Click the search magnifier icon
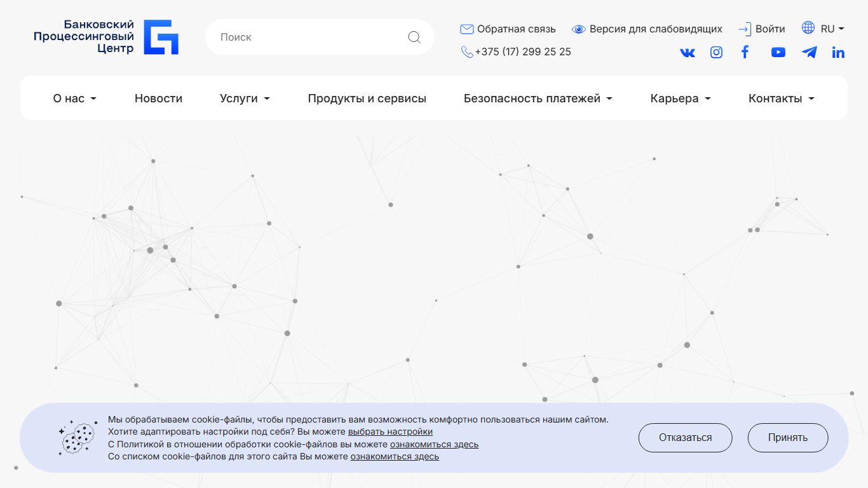This screenshot has height=488, width=868. [414, 37]
